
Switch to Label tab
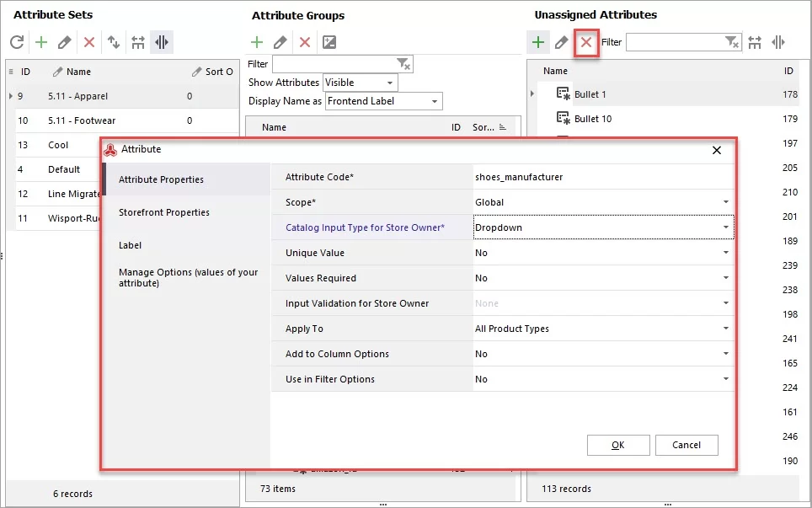coord(188,245)
